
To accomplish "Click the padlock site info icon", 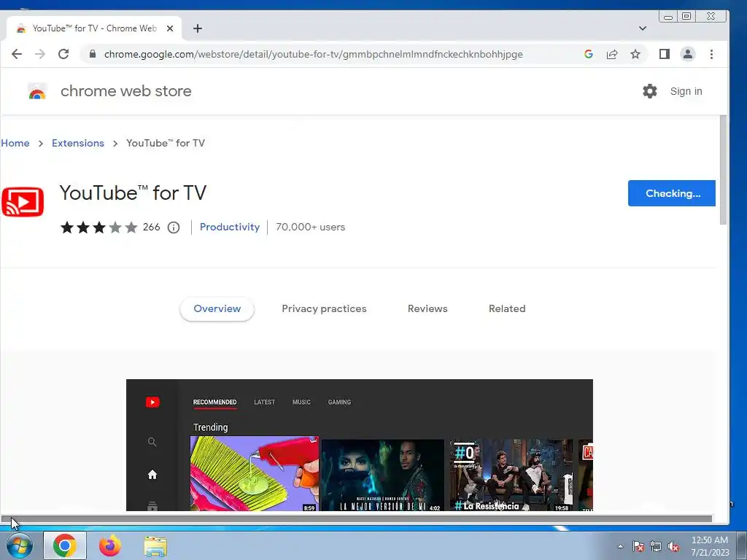I will tap(93, 54).
